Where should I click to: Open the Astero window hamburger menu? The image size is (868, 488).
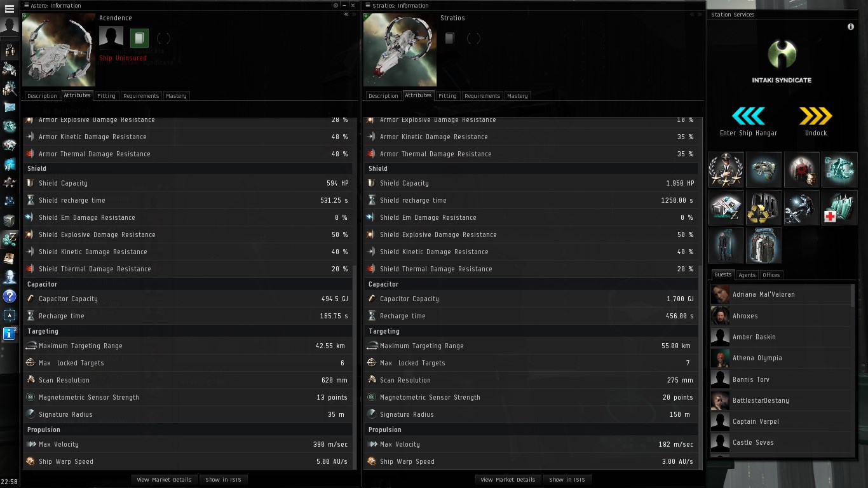click(x=27, y=5)
